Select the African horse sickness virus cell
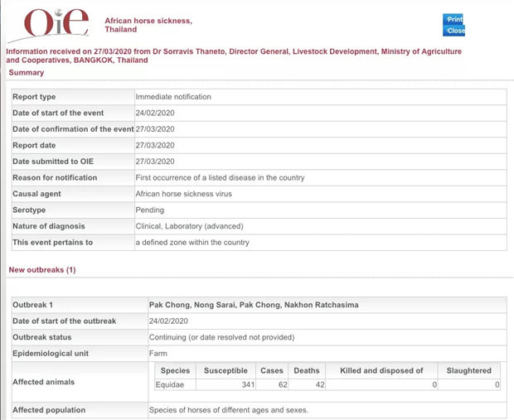The width and height of the screenshot is (514, 420). point(183,194)
